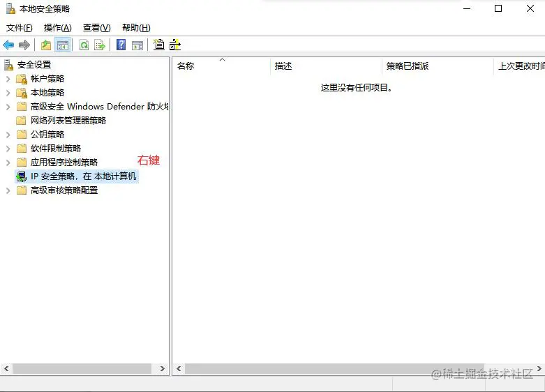The width and height of the screenshot is (545, 392).
Task: Select 应用程序控制策略 in the tree
Action: tap(64, 163)
